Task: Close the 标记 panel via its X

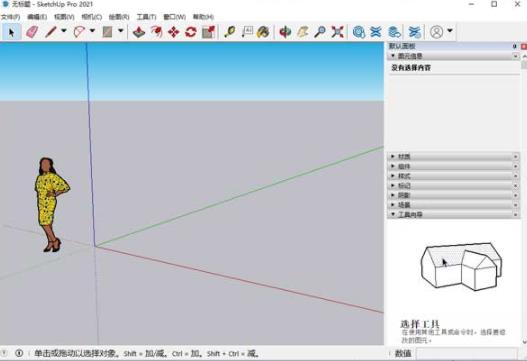Action: click(x=516, y=186)
